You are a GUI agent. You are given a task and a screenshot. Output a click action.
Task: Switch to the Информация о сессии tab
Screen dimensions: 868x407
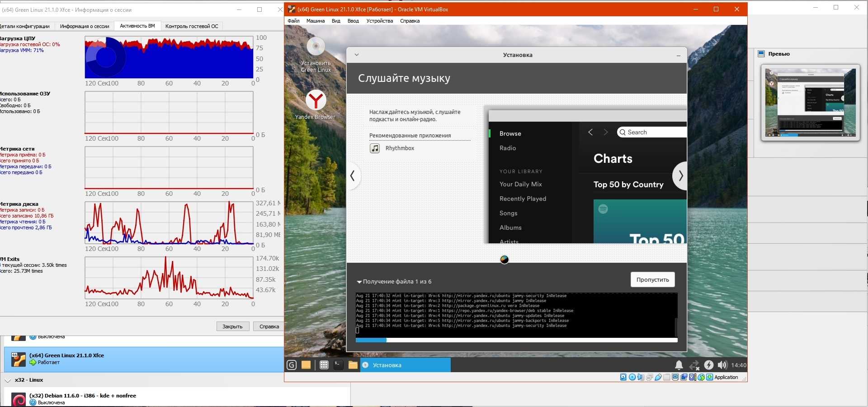point(85,26)
